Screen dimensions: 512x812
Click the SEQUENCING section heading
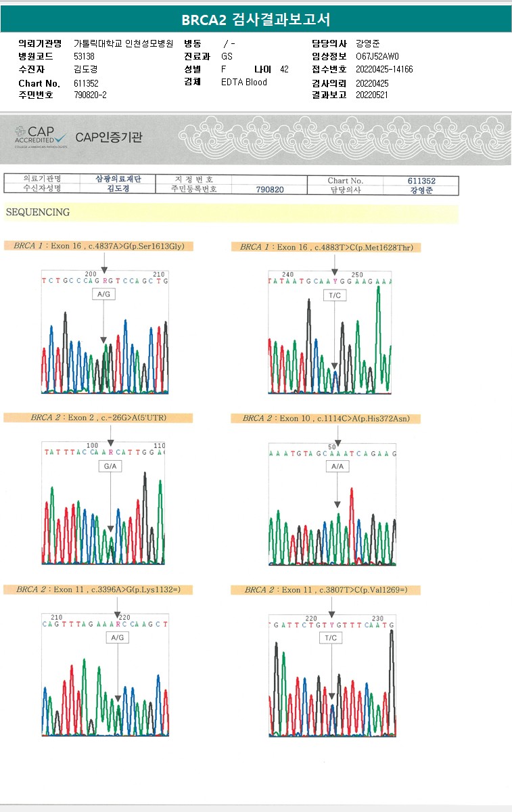pos(38,212)
